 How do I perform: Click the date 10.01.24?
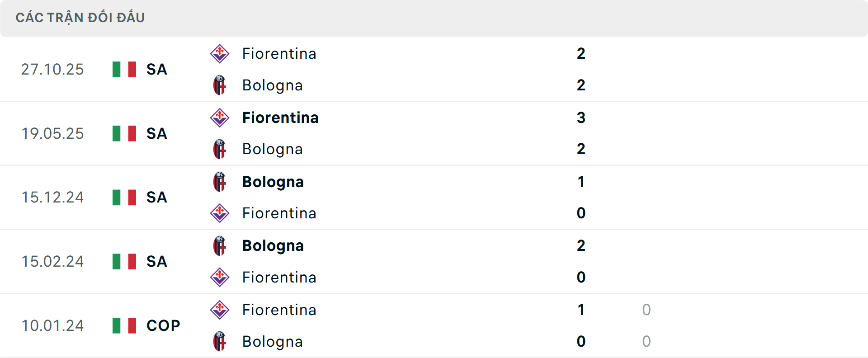[x=52, y=325]
